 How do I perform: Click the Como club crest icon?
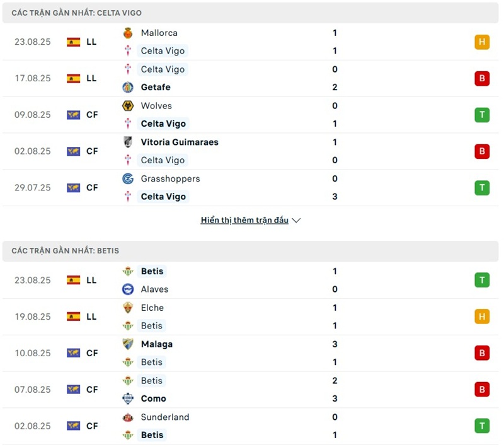point(128,398)
